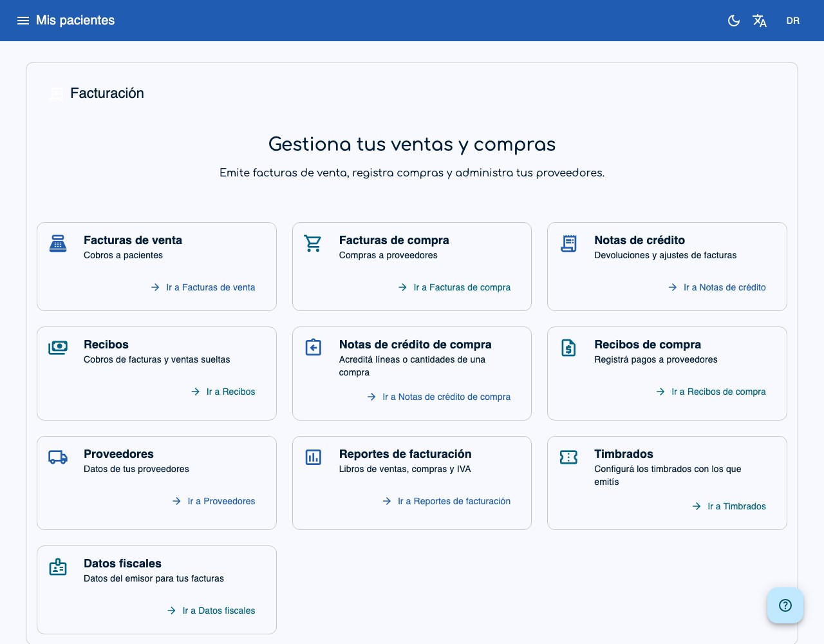Viewport: 824px width, 644px height.
Task: Click the invoice document icon for Recibos de compra
Action: 568,348
